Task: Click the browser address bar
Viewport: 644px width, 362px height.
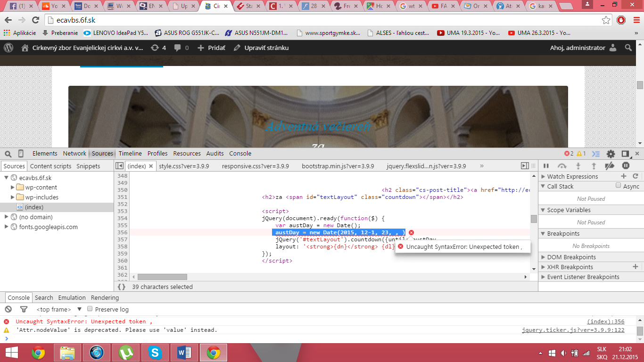Action: (x=321, y=20)
